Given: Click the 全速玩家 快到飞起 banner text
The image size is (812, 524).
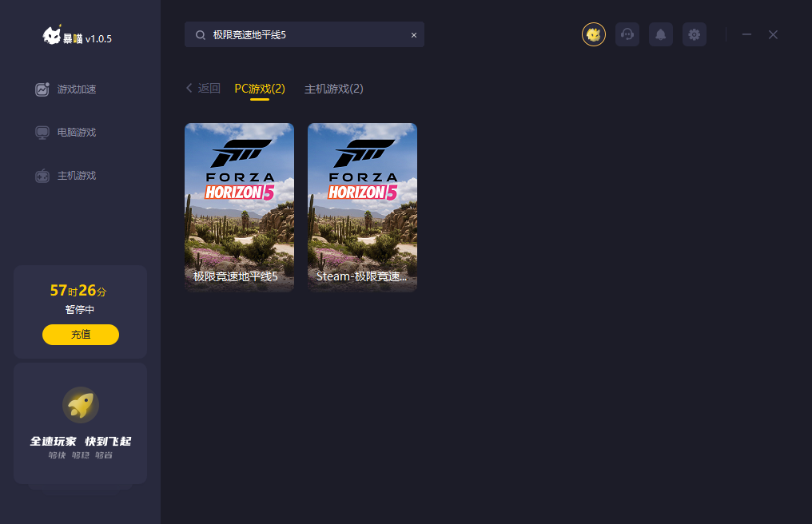Looking at the screenshot, I should pyautogui.click(x=81, y=441).
